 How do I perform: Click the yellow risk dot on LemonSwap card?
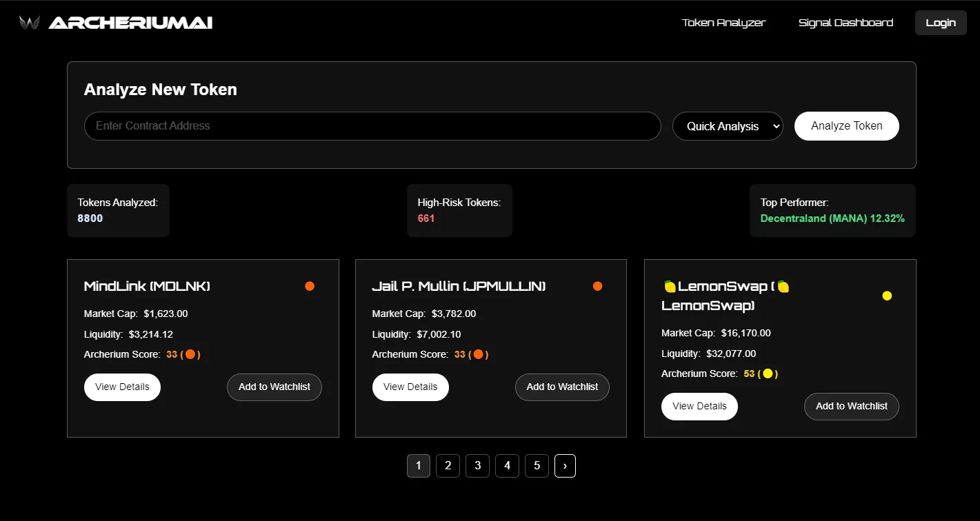click(x=887, y=296)
